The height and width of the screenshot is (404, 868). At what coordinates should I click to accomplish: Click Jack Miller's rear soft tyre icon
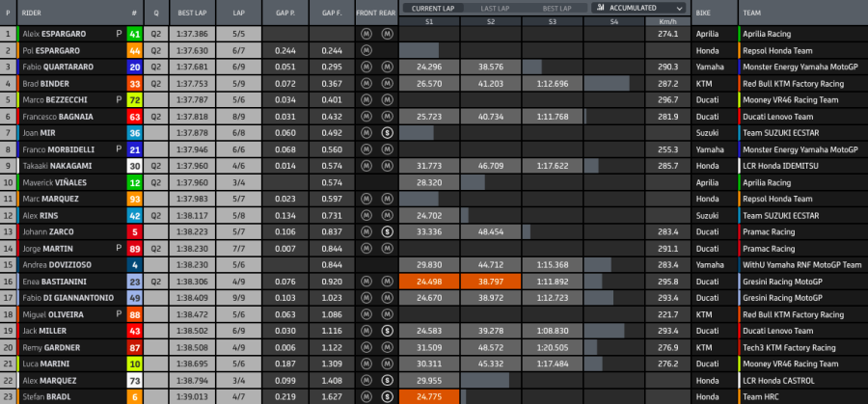tap(386, 331)
